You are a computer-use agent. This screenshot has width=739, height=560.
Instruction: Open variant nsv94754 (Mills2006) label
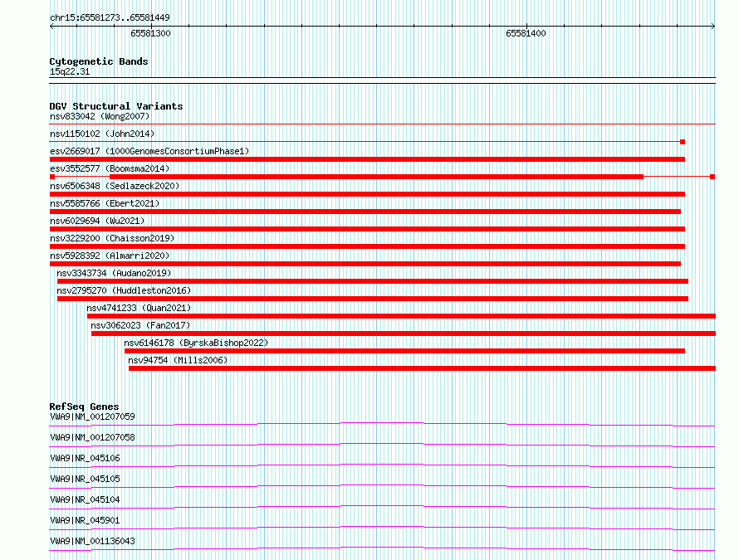click(x=178, y=360)
